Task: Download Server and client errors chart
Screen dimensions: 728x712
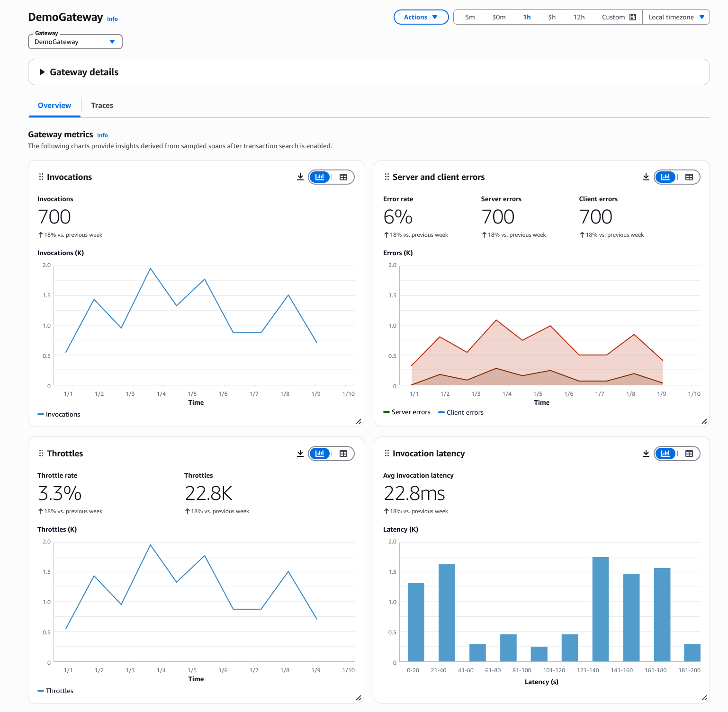Action: tap(646, 177)
